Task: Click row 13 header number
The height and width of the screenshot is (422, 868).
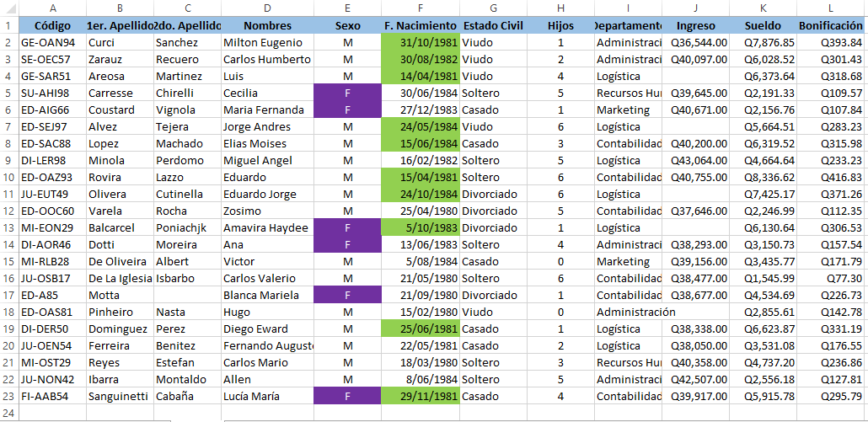Action: tap(9, 227)
